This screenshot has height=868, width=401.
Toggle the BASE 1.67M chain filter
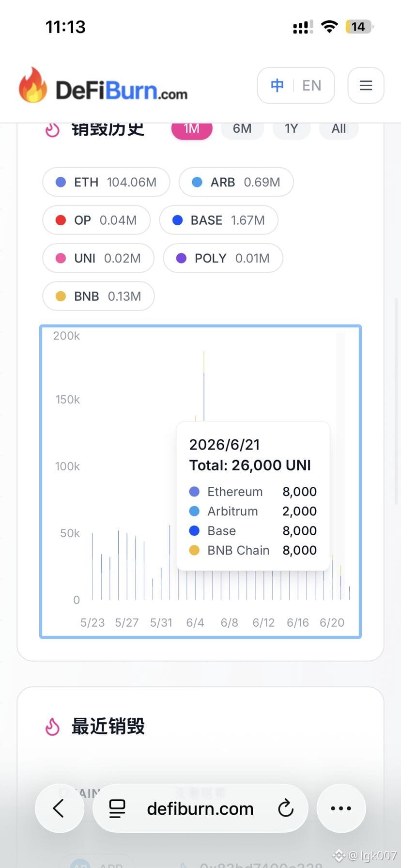pos(218,220)
